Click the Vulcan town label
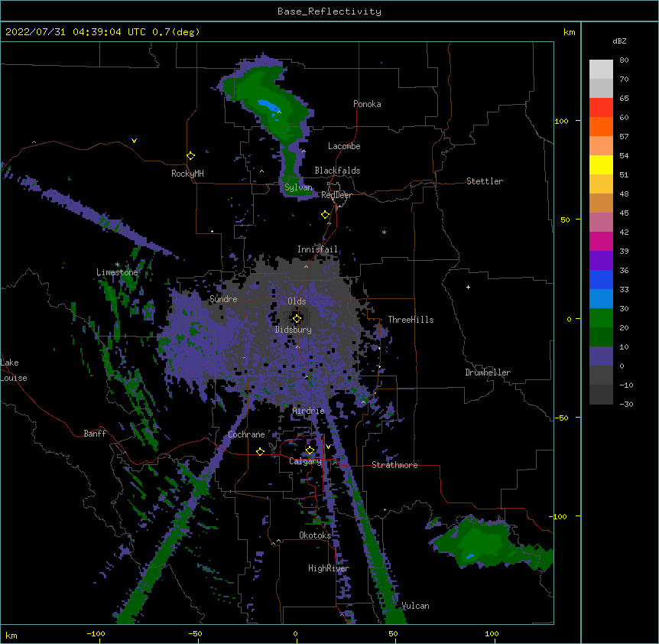659x644 pixels. pyautogui.click(x=415, y=606)
